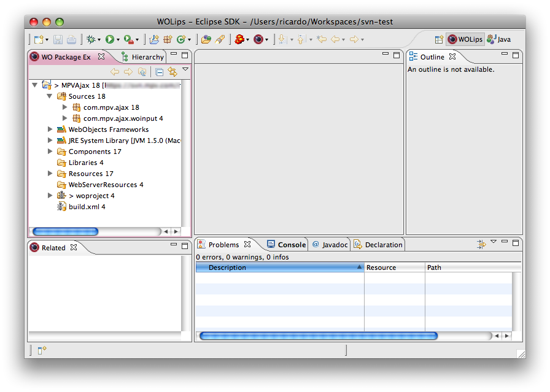Click the red flower WOLips toolbar icon
The height and width of the screenshot is (392, 550).
(239, 39)
